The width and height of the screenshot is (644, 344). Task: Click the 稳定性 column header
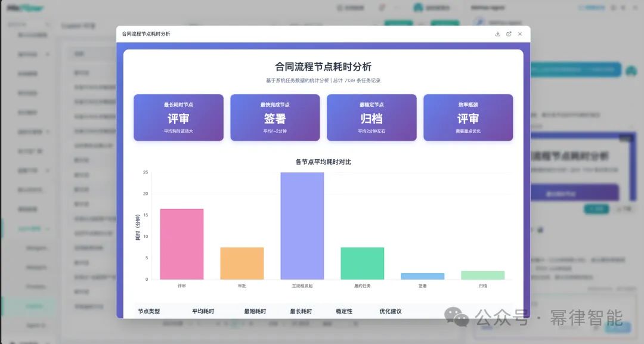pyautogui.click(x=344, y=311)
